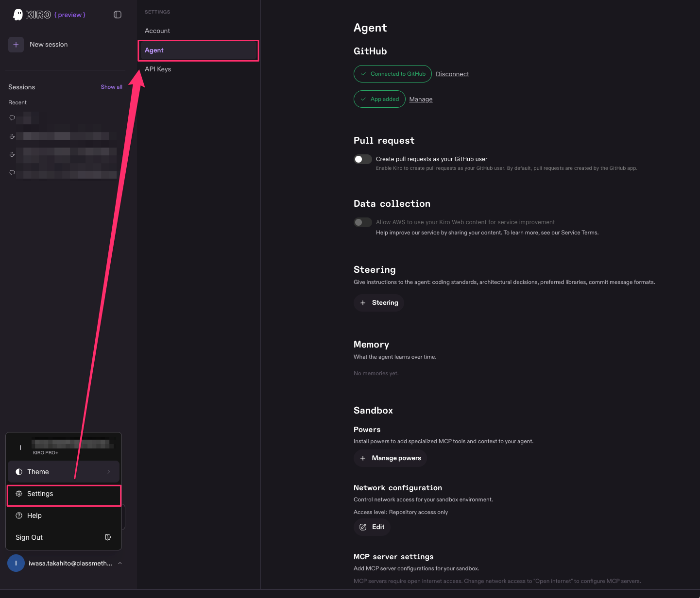This screenshot has height=598, width=700.
Task: Open the first recent chat session icon
Action: coord(12,118)
